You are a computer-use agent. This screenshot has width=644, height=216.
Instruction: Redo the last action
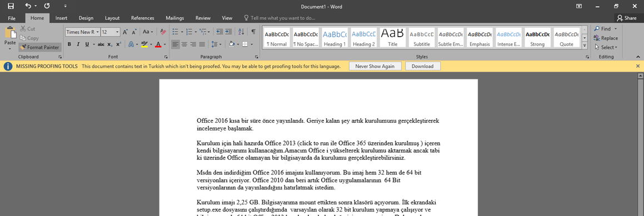pyautogui.click(x=47, y=6)
